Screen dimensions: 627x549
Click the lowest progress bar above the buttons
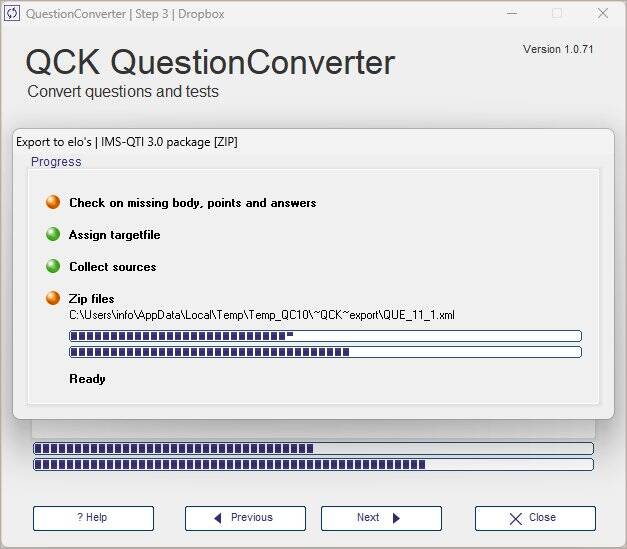pos(313,464)
